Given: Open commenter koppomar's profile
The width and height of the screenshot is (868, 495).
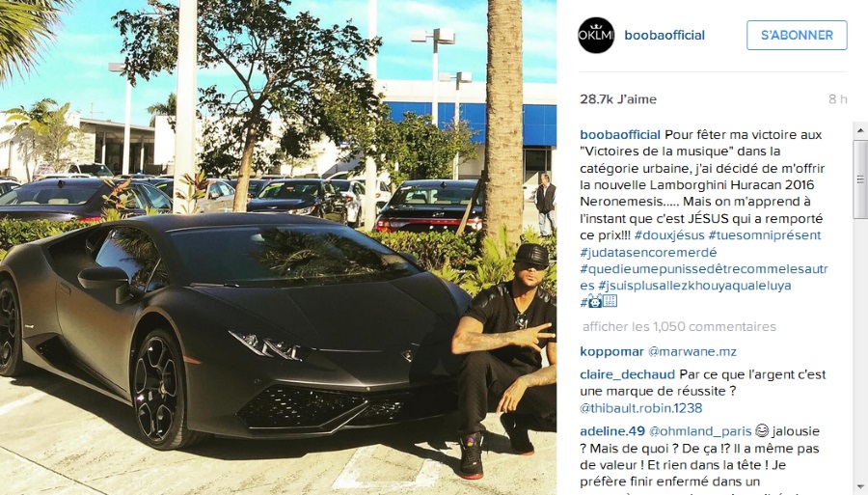Looking at the screenshot, I should (x=611, y=351).
